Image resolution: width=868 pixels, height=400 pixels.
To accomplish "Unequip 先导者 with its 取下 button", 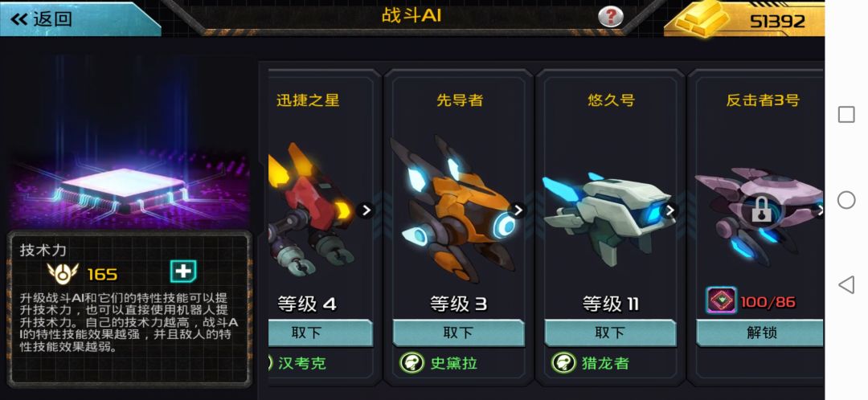I will tap(458, 333).
